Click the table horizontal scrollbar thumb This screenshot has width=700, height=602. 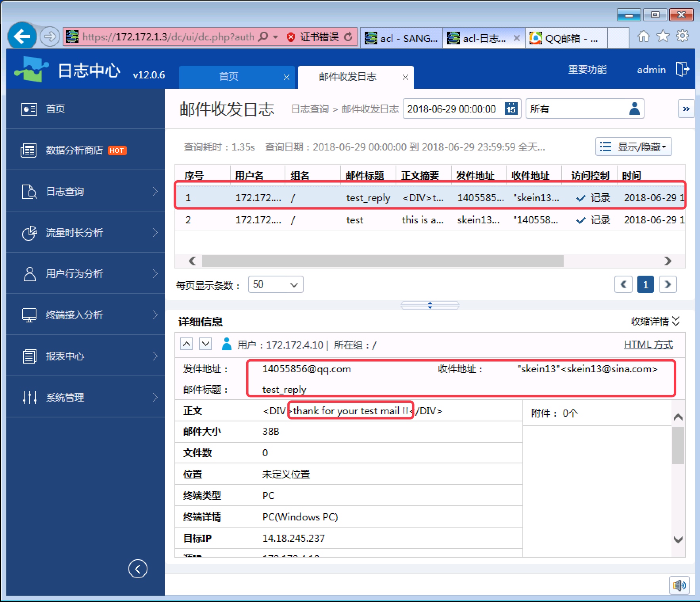tap(383, 261)
